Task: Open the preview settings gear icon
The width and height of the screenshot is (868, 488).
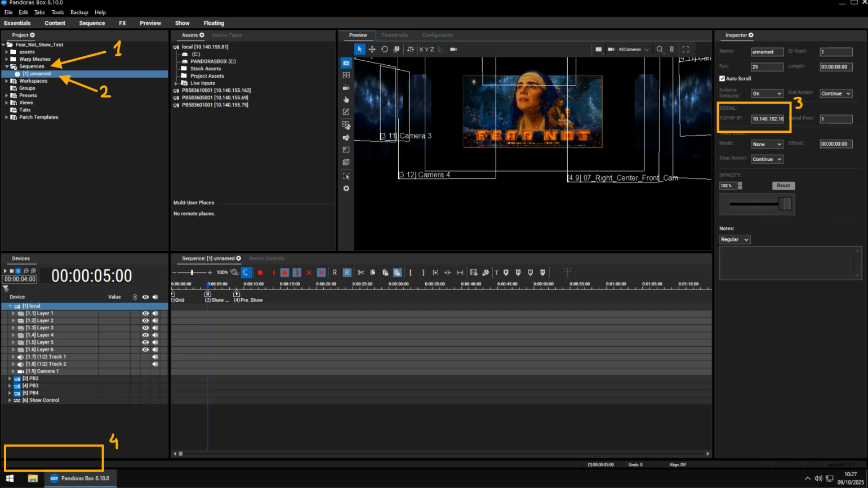Action: click(346, 189)
